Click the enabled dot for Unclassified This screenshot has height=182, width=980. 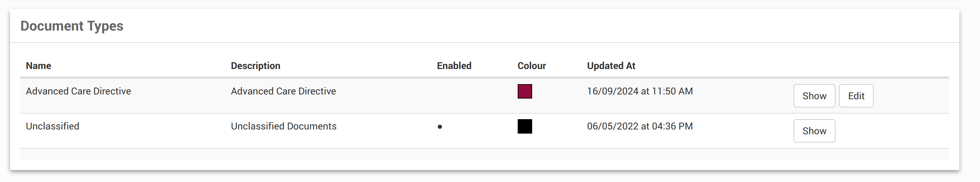[440, 126]
